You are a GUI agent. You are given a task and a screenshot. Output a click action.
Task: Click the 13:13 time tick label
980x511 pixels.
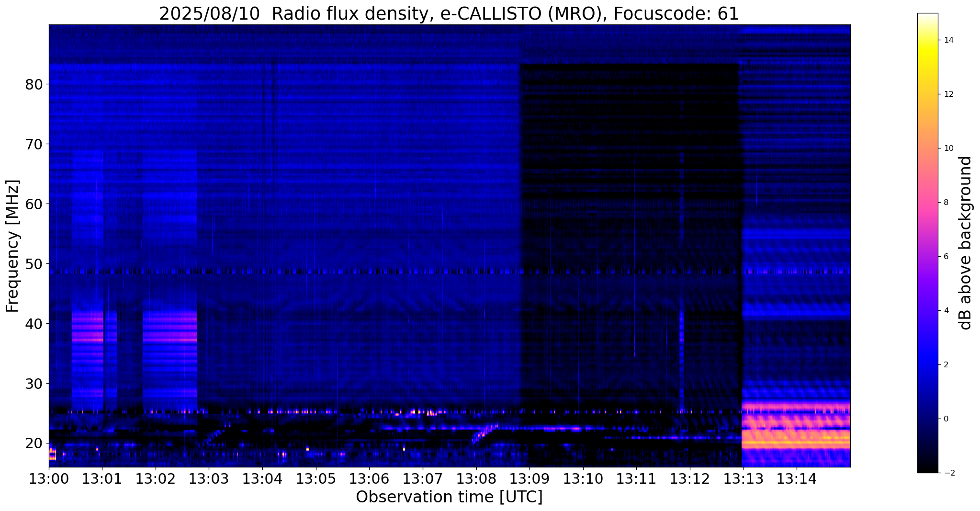point(743,479)
